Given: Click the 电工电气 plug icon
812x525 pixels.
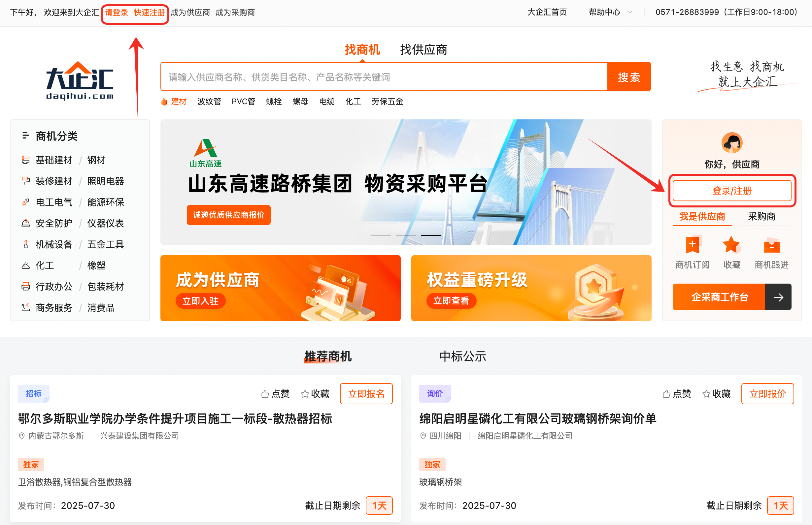Looking at the screenshot, I should [26, 202].
